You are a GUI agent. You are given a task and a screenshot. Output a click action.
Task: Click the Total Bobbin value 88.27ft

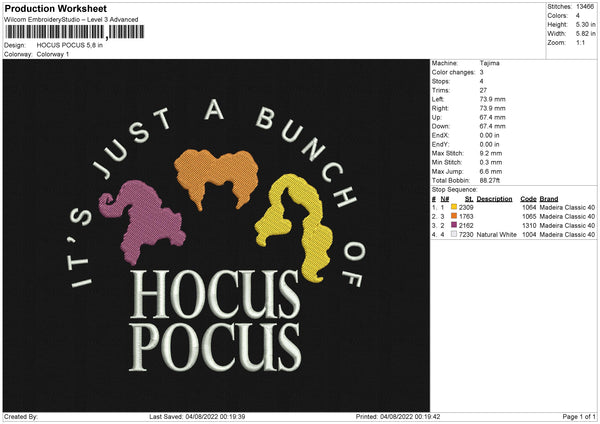pyautogui.click(x=490, y=180)
